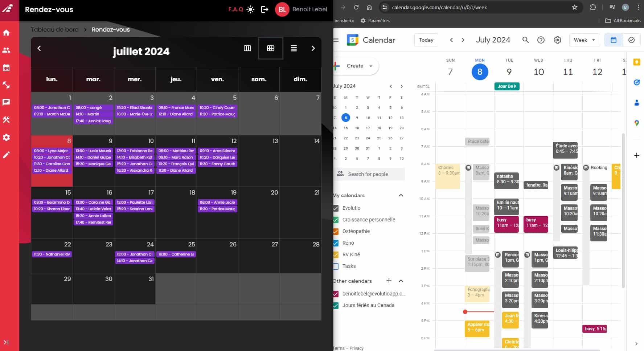Toggle the benoitlebel@evolutioapp calendar checkbox
Screen dimensions: 644x351
click(x=336, y=294)
